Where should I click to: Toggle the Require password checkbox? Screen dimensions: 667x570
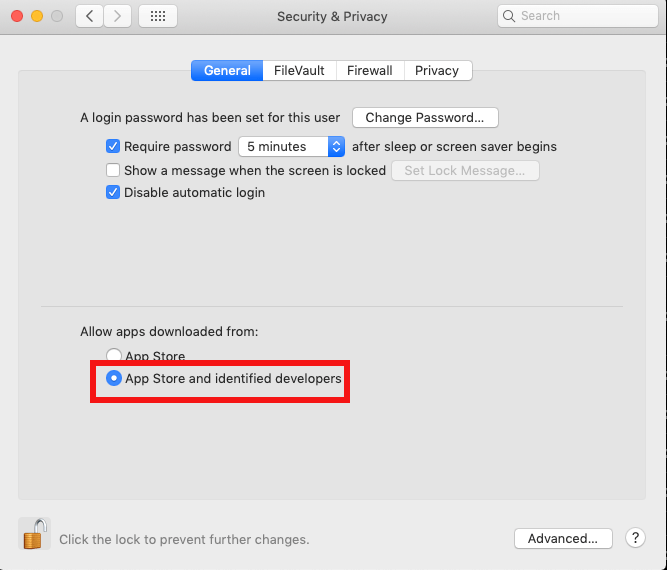tap(113, 146)
